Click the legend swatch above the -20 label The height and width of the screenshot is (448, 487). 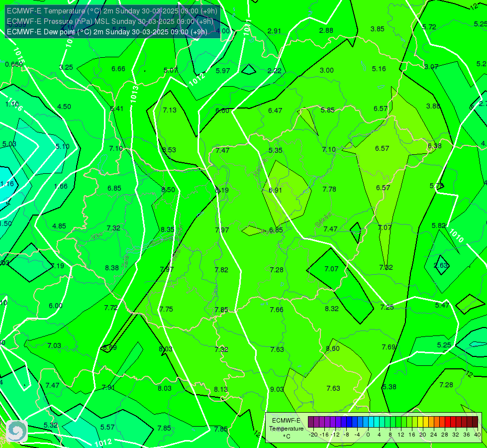click(x=311, y=422)
